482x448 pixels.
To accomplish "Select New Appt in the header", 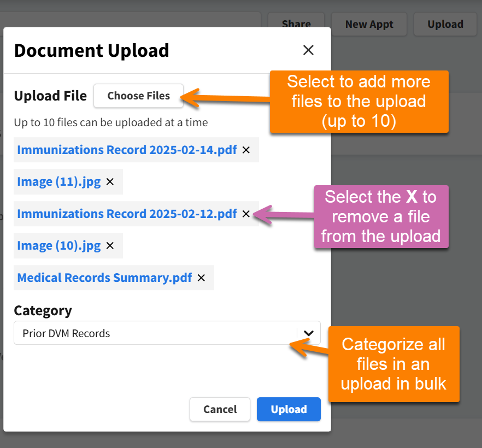I will [x=369, y=24].
